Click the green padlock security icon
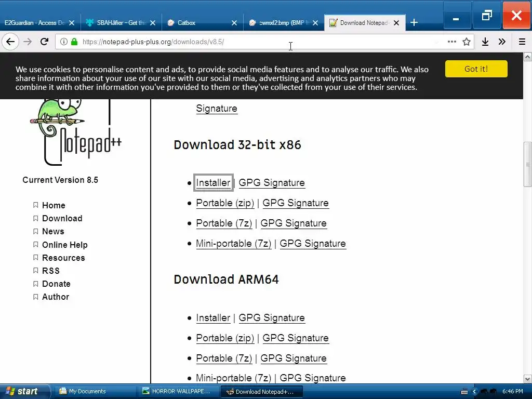 point(74,42)
